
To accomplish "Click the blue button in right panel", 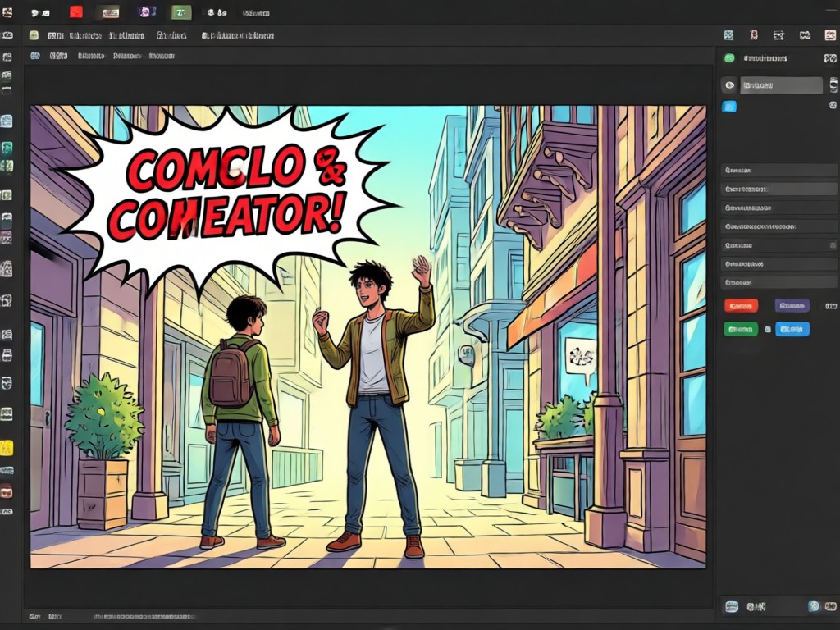I will point(792,329).
